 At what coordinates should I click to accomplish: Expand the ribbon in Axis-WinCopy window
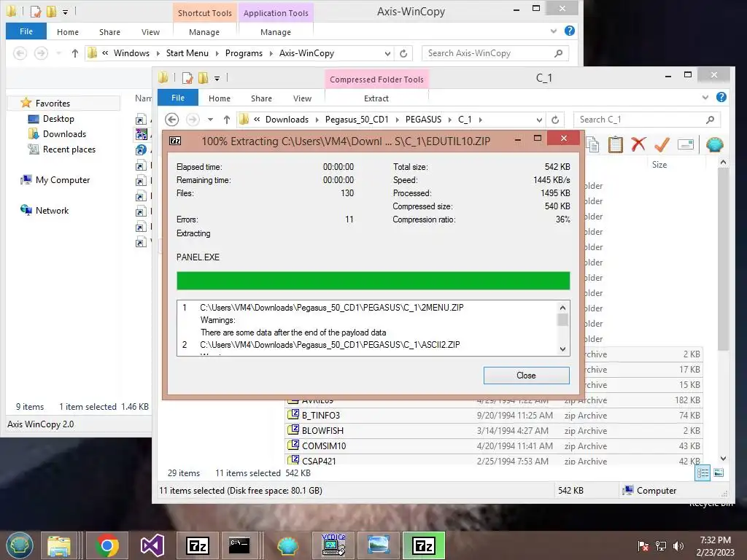(553, 31)
